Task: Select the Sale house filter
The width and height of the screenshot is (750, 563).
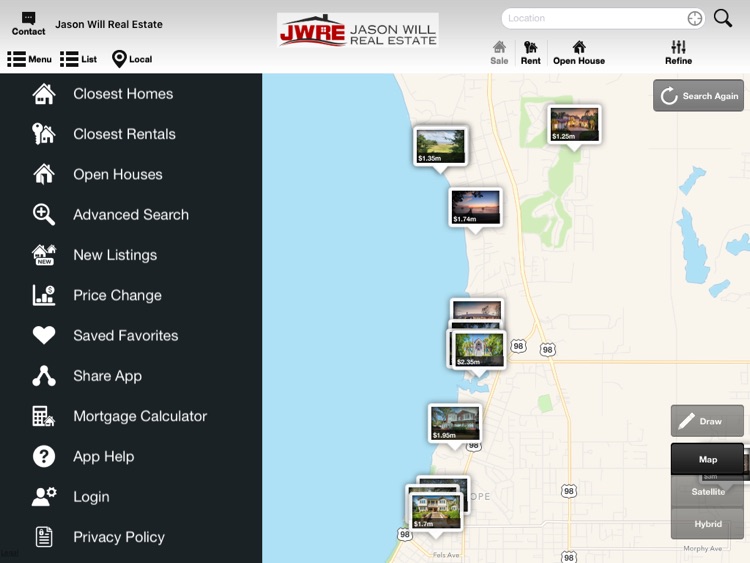Action: (x=499, y=53)
